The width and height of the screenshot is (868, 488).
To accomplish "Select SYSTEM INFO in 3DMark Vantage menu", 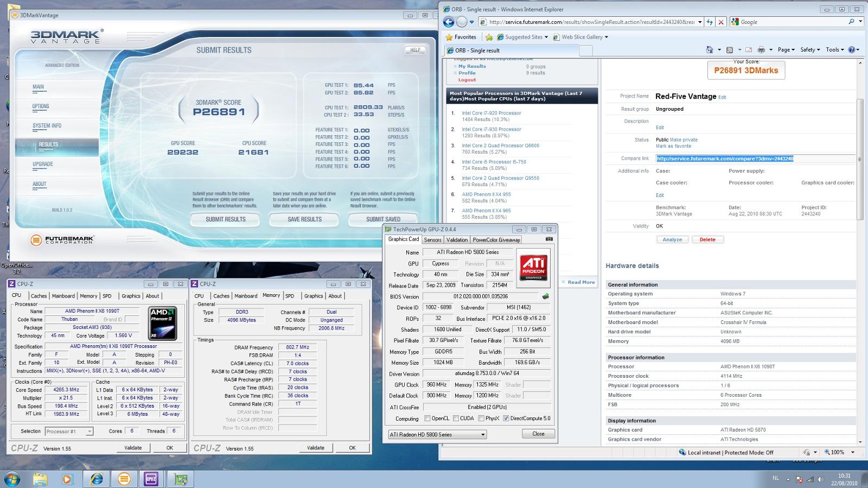I will [47, 125].
